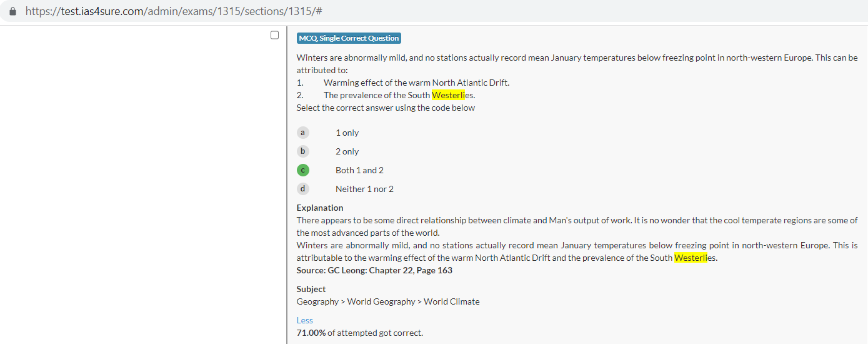Choose the "Both 1 and 2" answer text

point(359,170)
